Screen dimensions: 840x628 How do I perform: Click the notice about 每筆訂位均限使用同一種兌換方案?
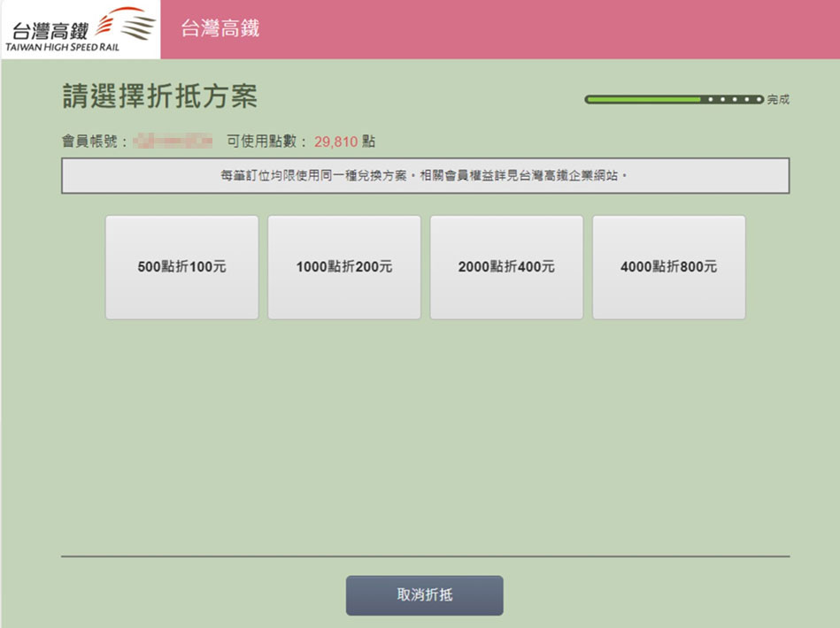[x=426, y=176]
